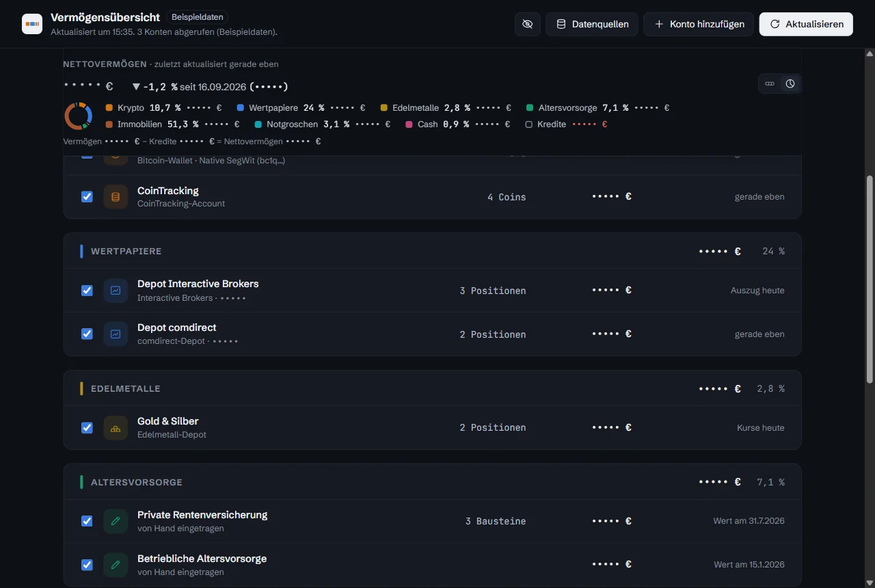Click the Vermögensübersicht app logo

(x=32, y=24)
